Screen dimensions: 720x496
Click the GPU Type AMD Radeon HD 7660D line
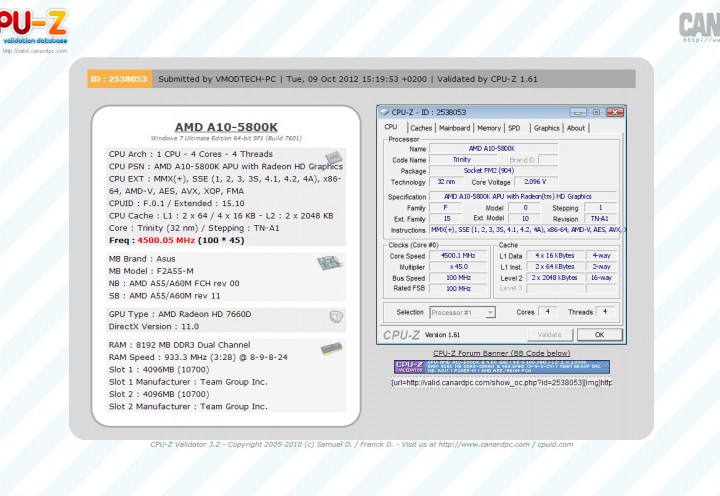pos(180,314)
